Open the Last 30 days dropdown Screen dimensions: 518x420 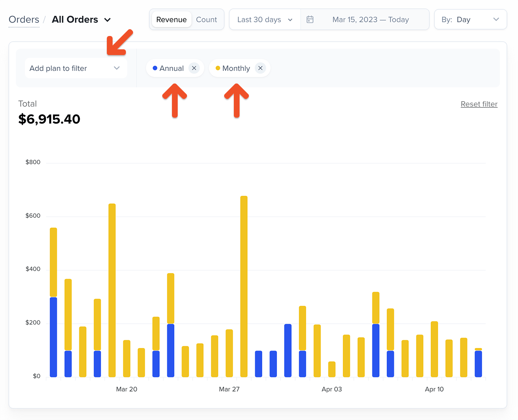pos(265,19)
